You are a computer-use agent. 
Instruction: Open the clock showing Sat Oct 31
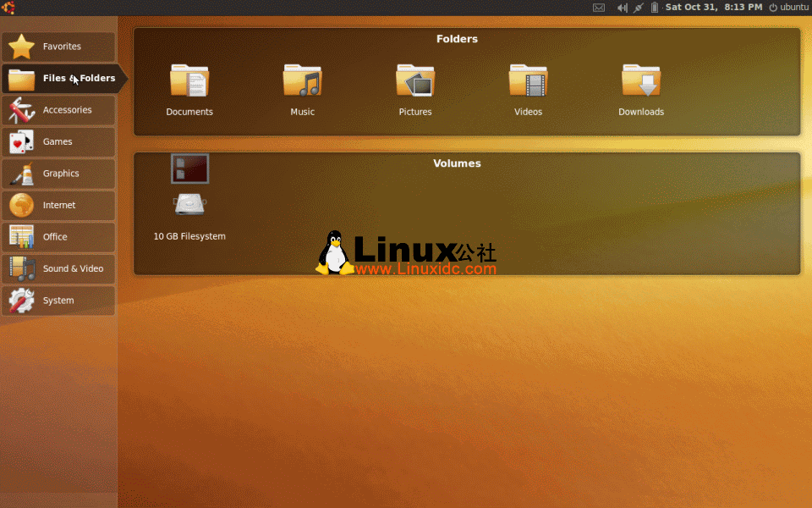tap(715, 7)
